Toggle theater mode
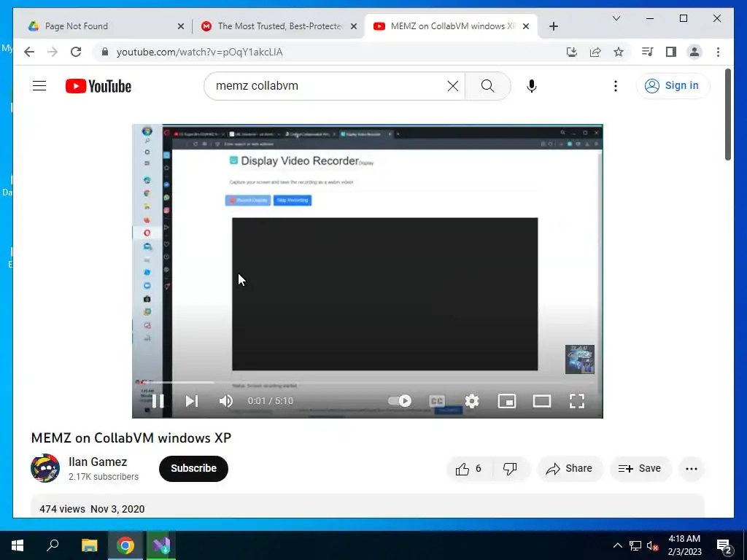Screen dimensions: 747x560 tap(542, 401)
